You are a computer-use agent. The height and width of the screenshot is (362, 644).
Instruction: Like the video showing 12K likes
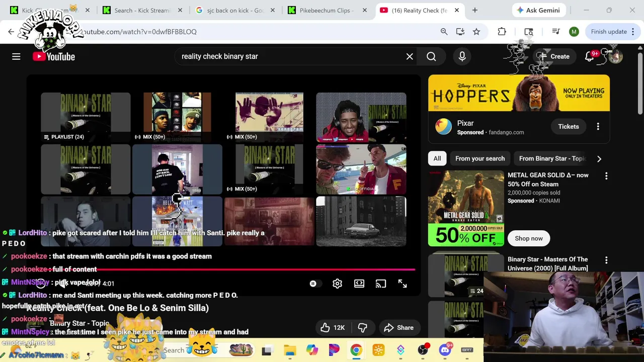(333, 328)
